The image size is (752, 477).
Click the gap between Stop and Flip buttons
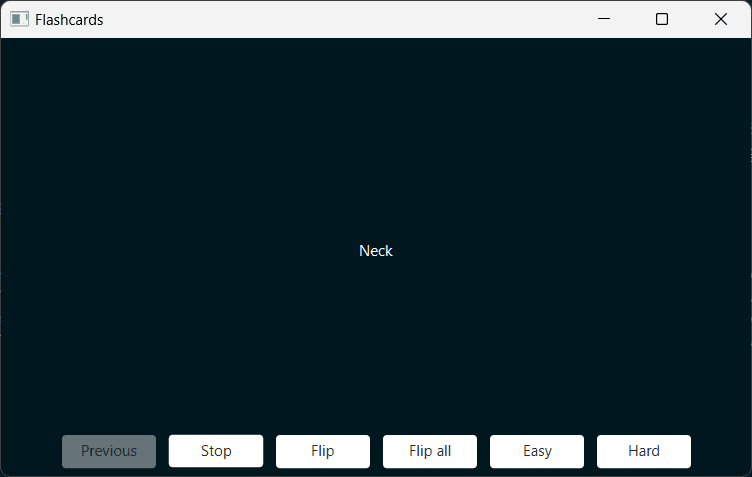270,451
